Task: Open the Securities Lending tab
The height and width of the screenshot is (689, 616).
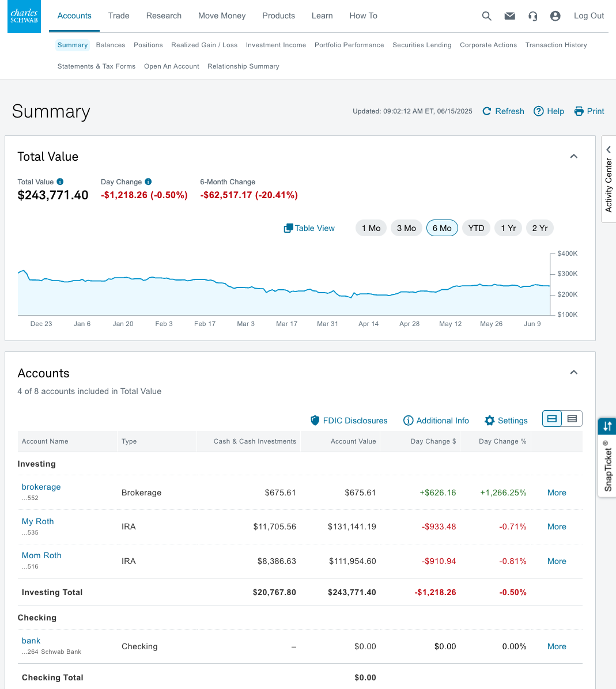Action: tap(422, 45)
